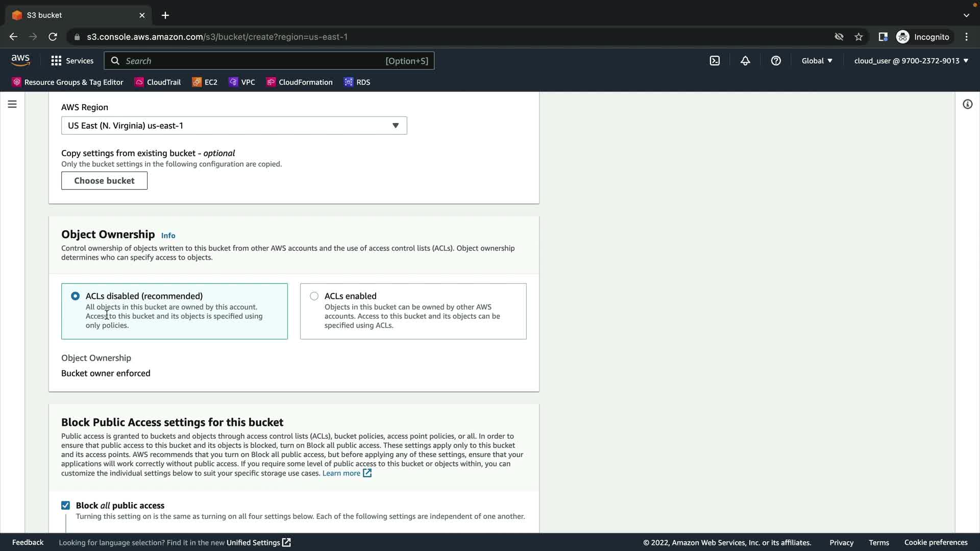The width and height of the screenshot is (980, 551).
Task: Select the ACLs enabled radio button
Action: point(314,296)
